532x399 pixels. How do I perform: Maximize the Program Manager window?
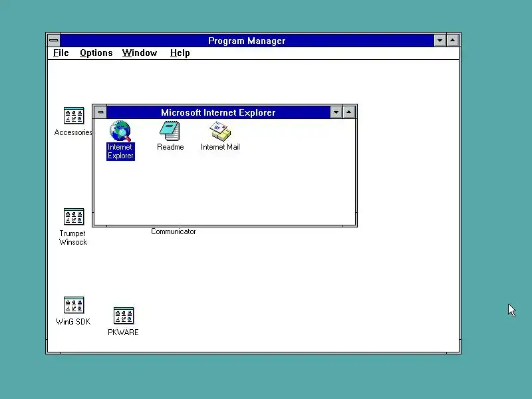[x=453, y=41]
